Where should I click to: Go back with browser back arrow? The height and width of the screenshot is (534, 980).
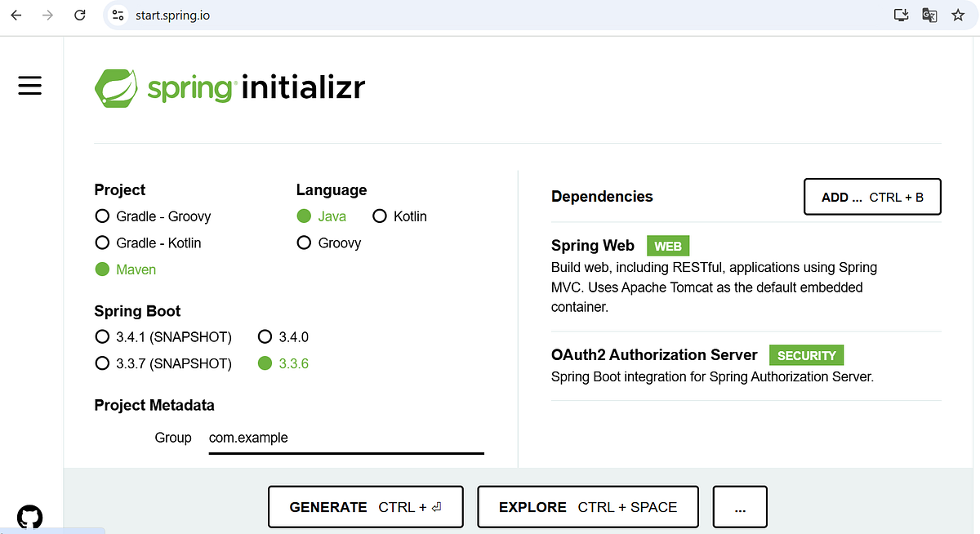point(16,15)
